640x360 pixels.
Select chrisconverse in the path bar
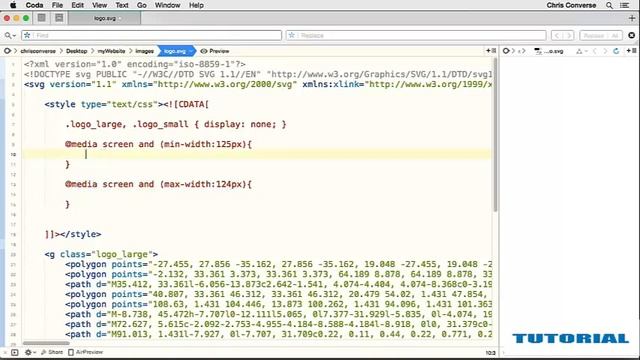point(38,51)
